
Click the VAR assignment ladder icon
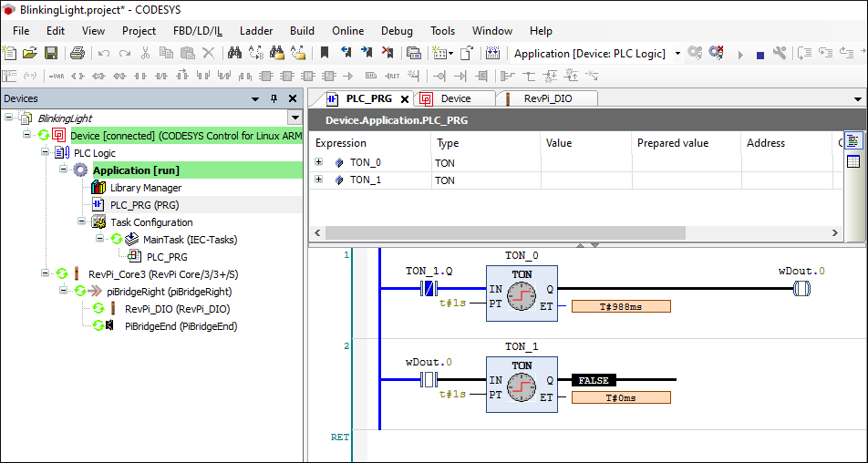tap(57, 76)
